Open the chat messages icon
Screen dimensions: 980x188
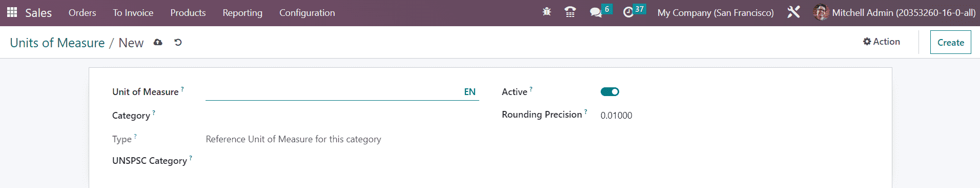click(596, 12)
